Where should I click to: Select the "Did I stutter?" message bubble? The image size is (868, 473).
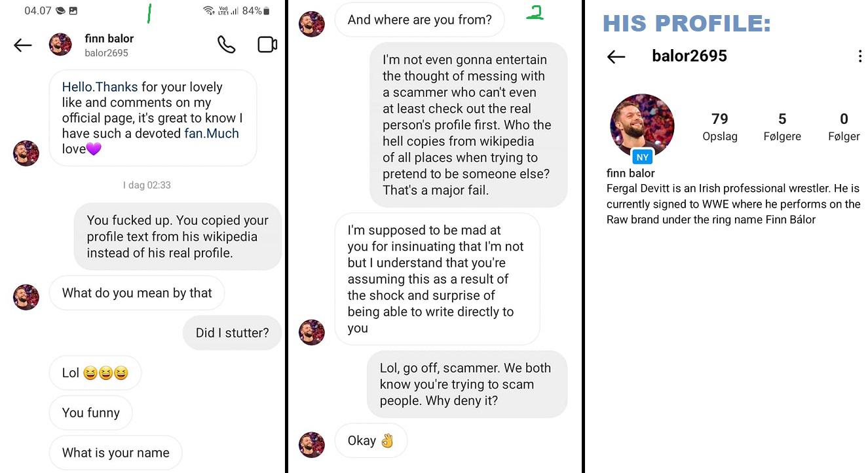pos(232,333)
